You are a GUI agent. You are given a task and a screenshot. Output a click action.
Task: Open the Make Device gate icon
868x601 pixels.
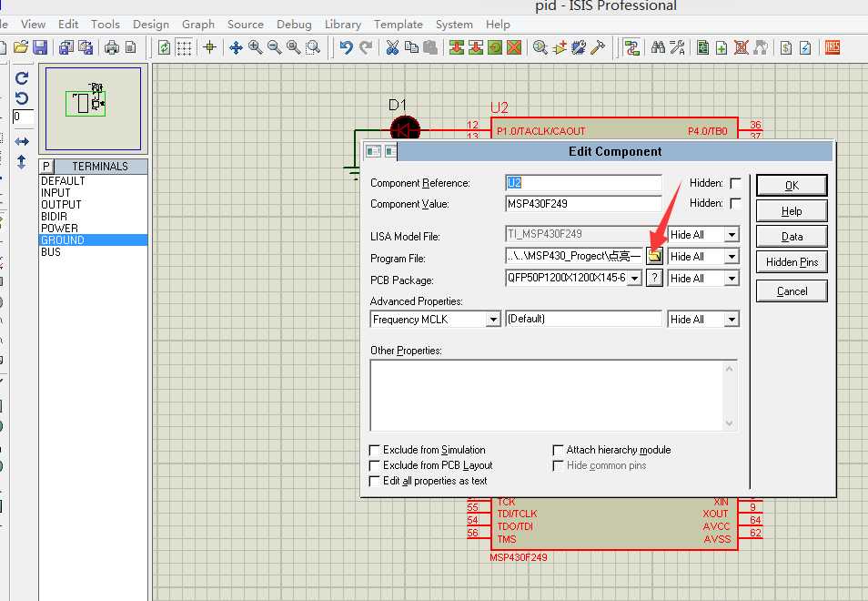pyautogui.click(x=560, y=47)
